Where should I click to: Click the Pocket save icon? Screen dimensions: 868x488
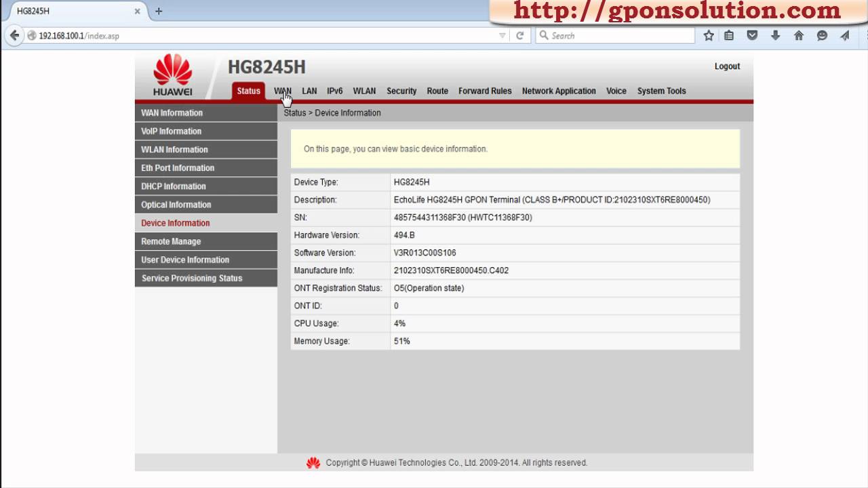(752, 36)
